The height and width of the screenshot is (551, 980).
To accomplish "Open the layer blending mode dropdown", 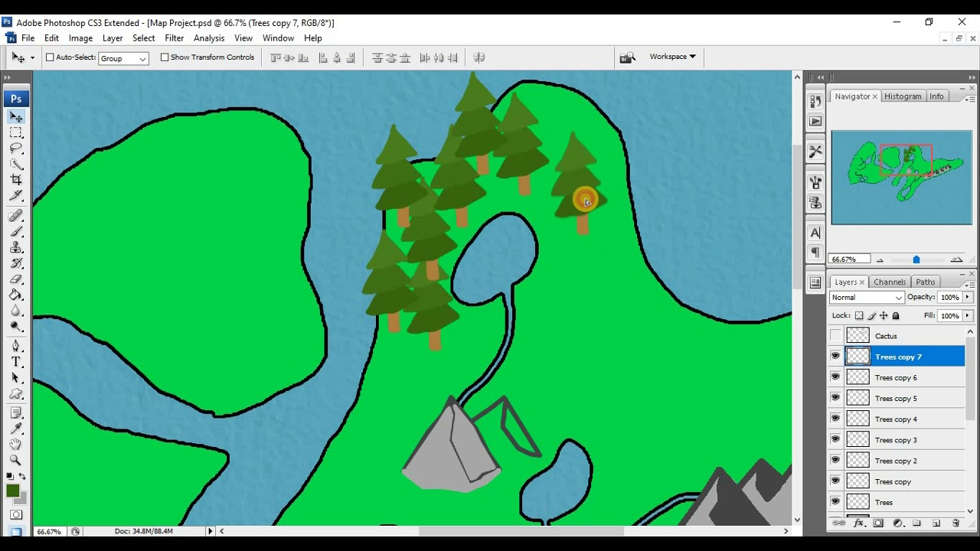I will (866, 297).
